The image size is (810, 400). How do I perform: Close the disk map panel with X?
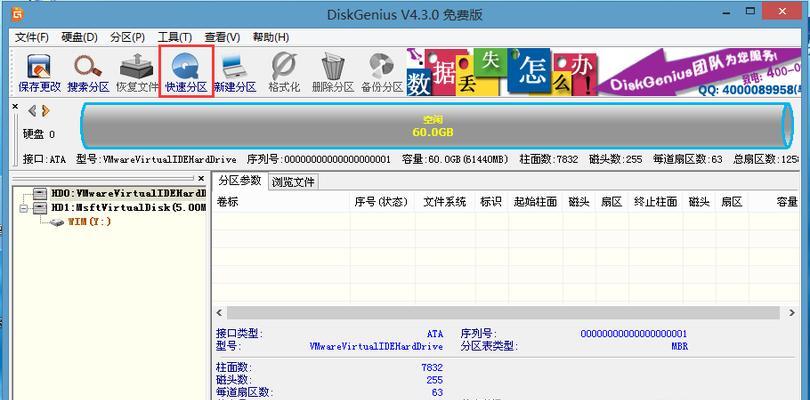coord(15,106)
